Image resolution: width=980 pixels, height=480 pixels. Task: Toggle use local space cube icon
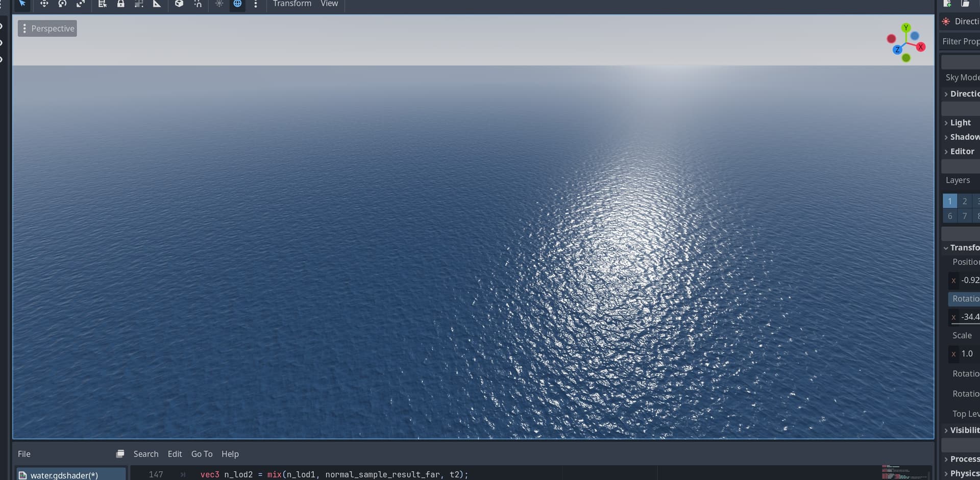click(x=179, y=4)
